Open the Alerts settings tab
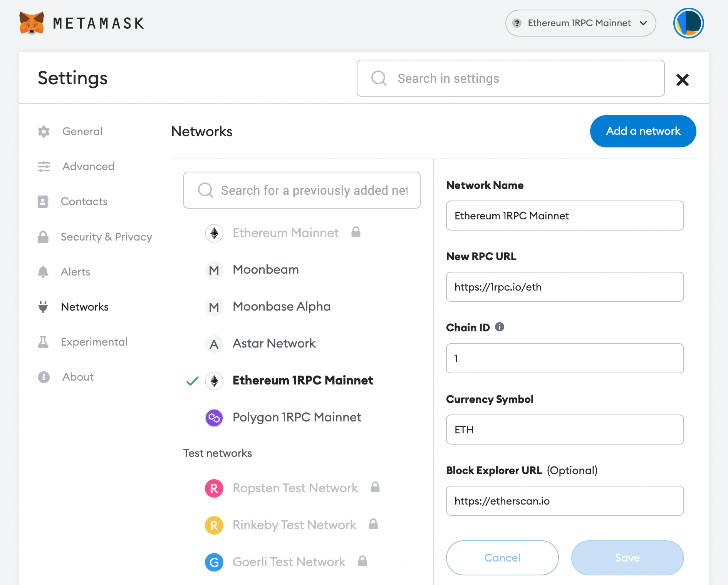This screenshot has height=585, width=728. pyautogui.click(x=75, y=272)
